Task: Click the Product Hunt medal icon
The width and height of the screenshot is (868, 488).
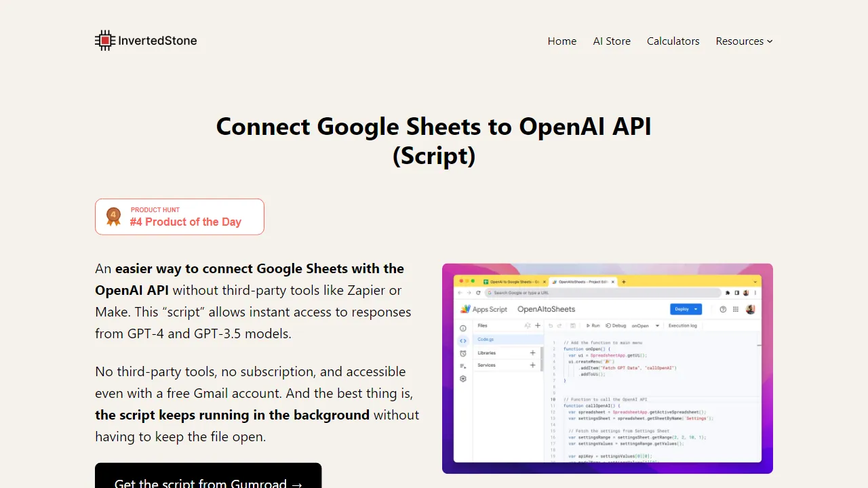Action: 113,217
